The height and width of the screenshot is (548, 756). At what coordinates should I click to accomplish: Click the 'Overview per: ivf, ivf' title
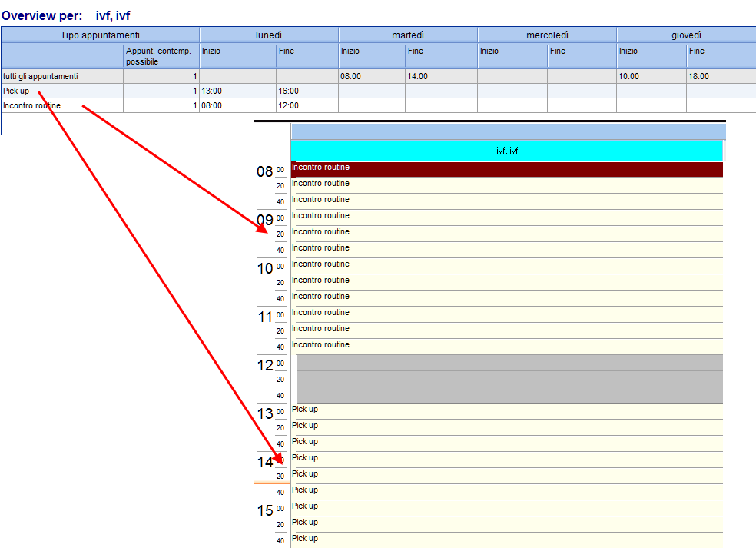tap(66, 15)
